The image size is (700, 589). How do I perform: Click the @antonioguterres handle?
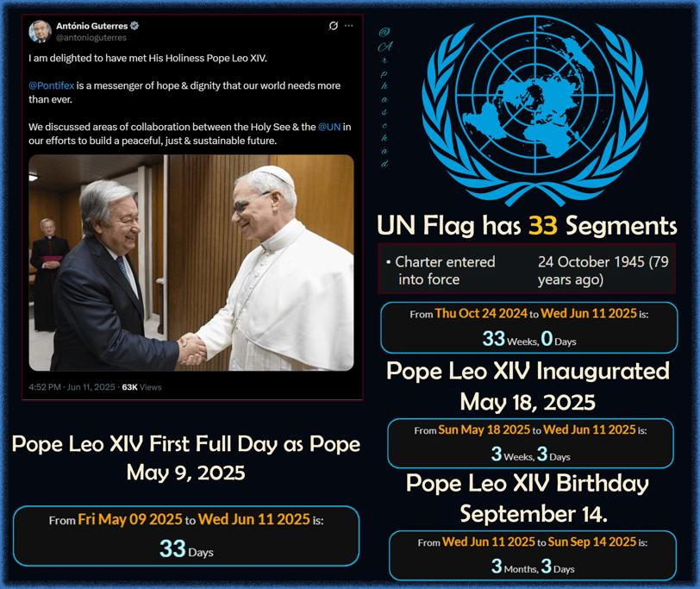coord(91,38)
